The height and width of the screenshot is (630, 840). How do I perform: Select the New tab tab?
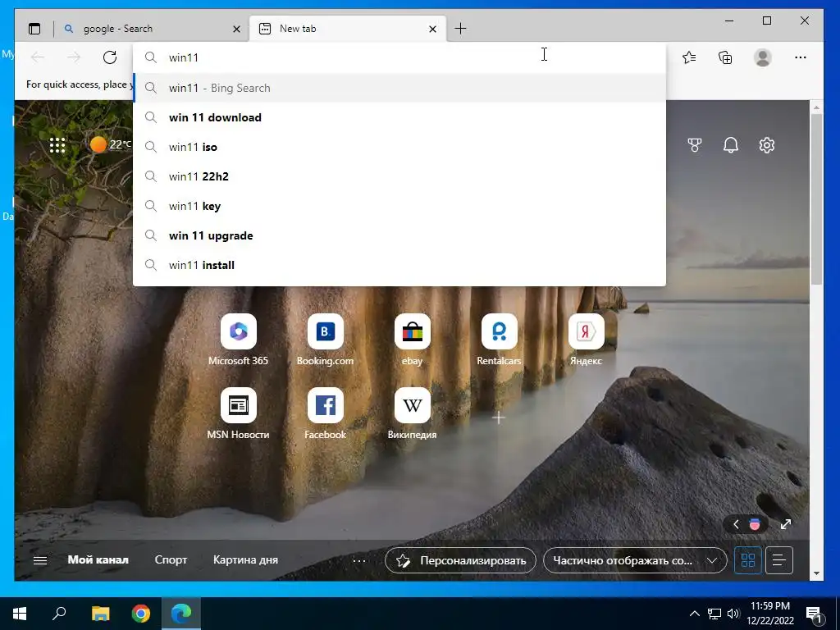click(348, 29)
